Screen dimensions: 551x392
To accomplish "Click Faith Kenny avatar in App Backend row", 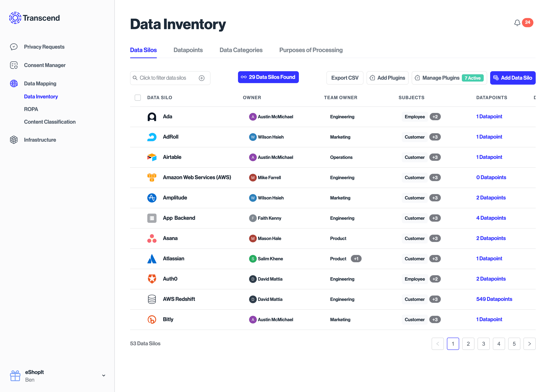I will pyautogui.click(x=253, y=218).
